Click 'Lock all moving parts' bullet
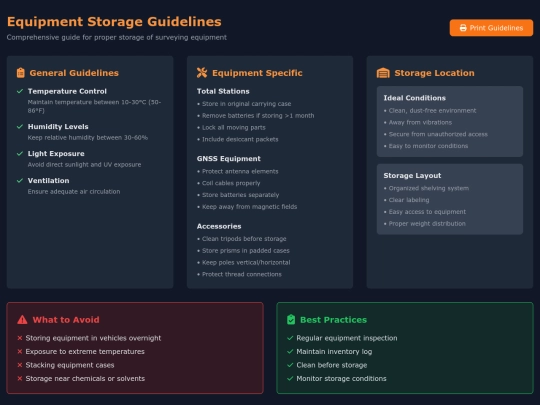Image resolution: width=540 pixels, height=405 pixels. 231,127
